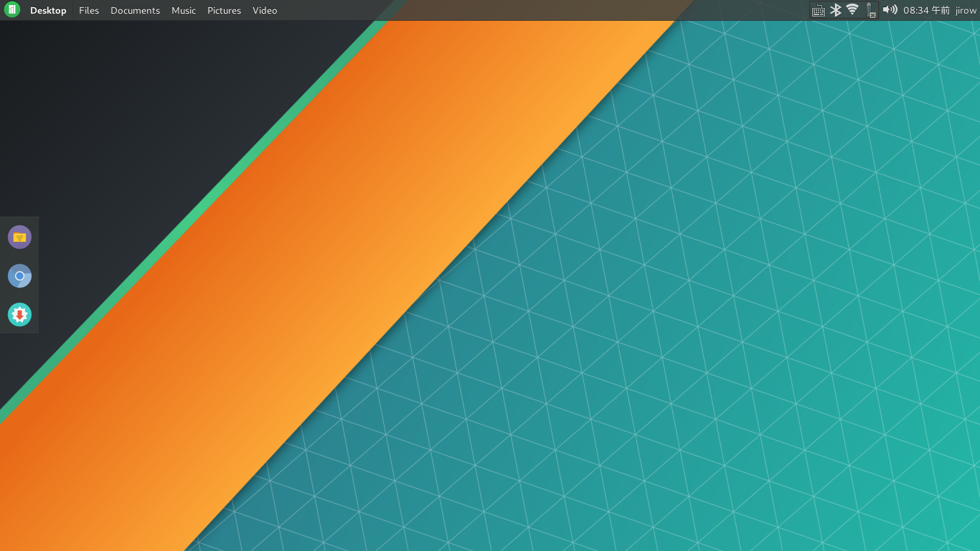Open the keyboard input method indicator
Screen dimensions: 980x551
tap(818, 10)
